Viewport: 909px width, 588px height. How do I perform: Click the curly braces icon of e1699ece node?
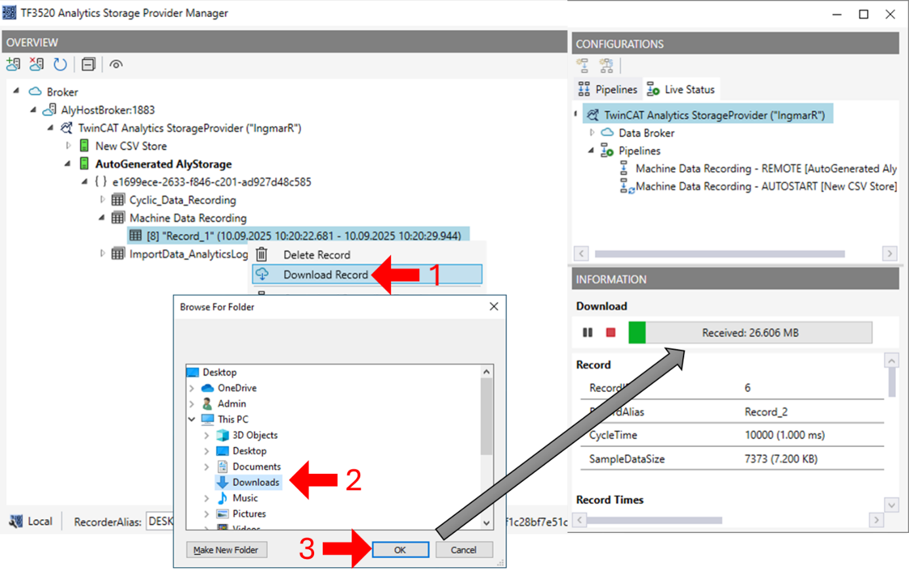[101, 182]
